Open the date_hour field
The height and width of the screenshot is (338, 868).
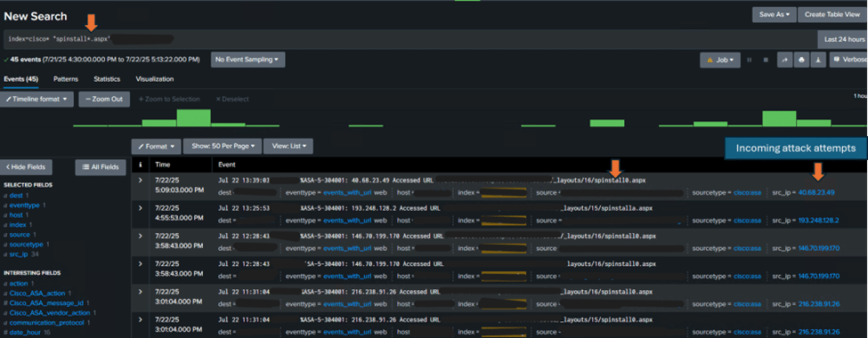[26, 332]
